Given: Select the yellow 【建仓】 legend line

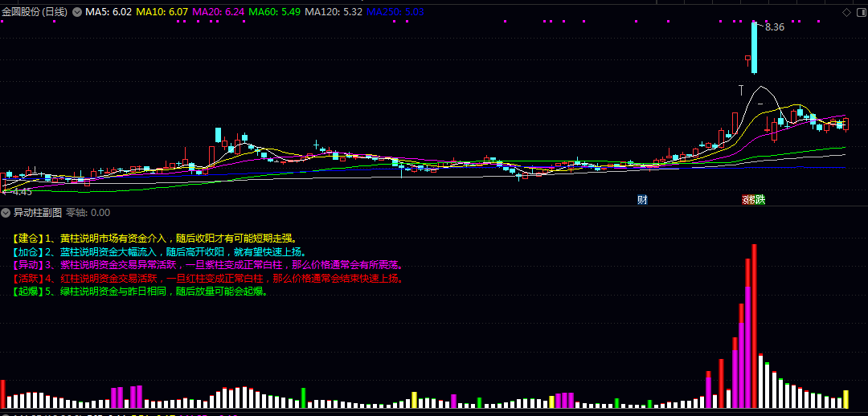Looking at the screenshot, I should (x=154, y=239).
